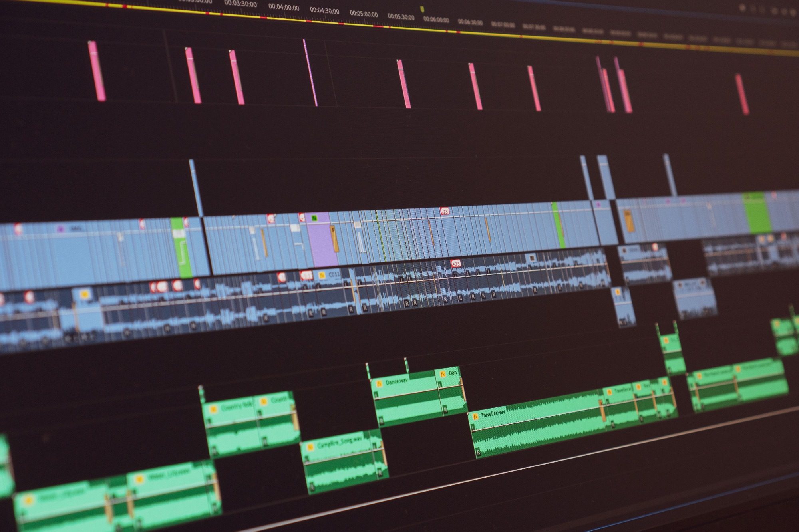Click the yellow-green marker near 00:06:00:00
Screen dimensions: 799x532
422,9
